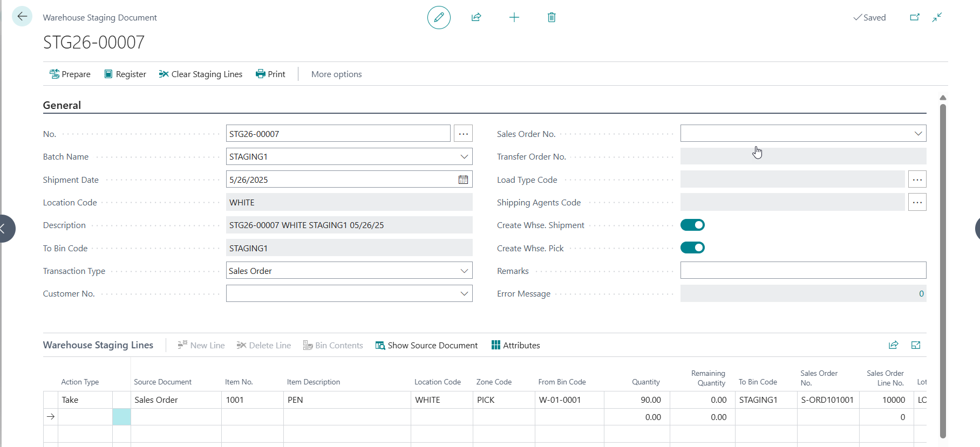Click the vertical scrollbar

(x=943, y=270)
